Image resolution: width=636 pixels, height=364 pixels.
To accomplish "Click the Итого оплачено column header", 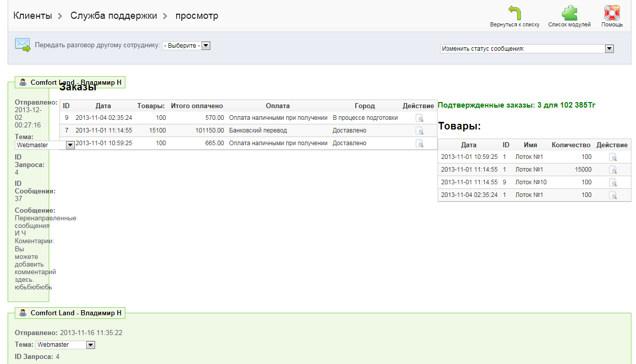I will pos(197,106).
